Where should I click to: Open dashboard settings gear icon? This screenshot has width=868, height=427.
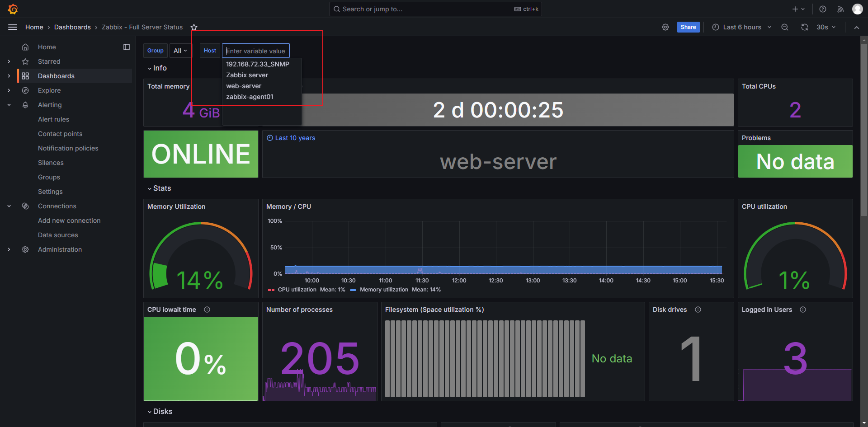point(665,27)
